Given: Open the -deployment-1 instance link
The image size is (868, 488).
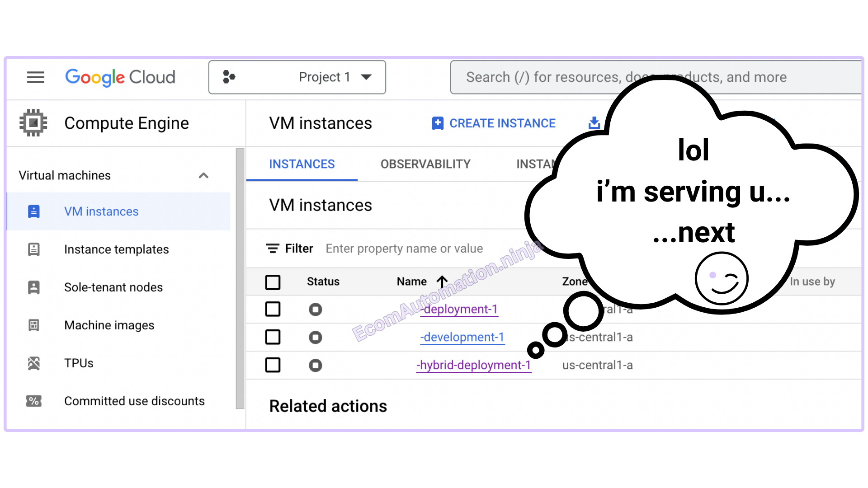Looking at the screenshot, I should (459, 309).
